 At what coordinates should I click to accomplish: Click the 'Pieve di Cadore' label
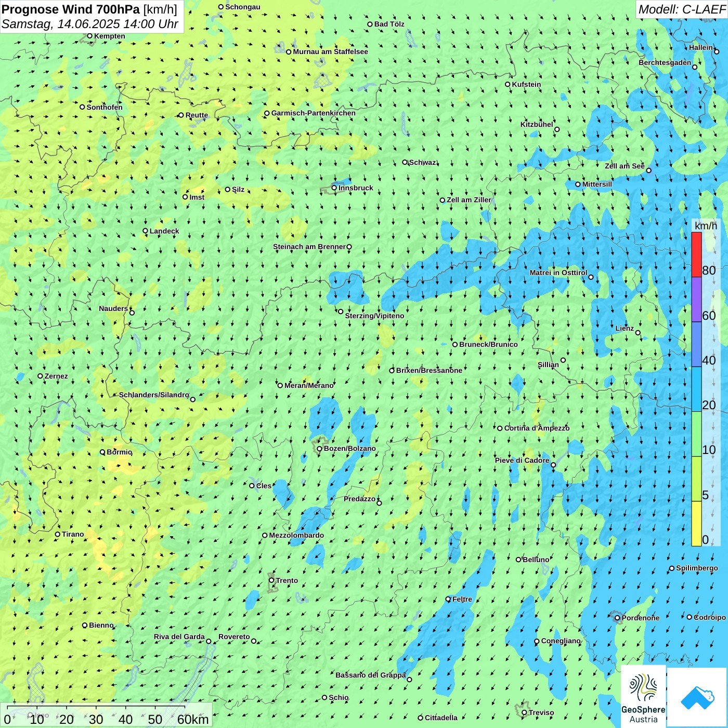[522, 460]
